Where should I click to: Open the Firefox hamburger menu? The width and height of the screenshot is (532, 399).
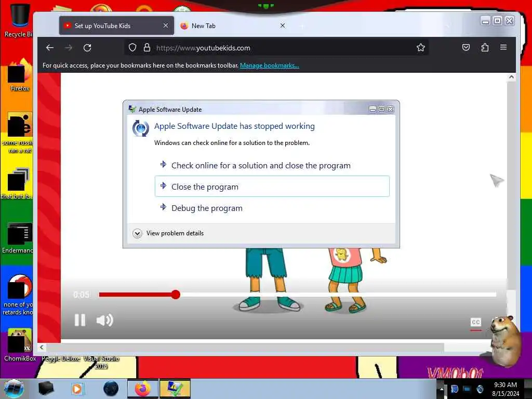tap(503, 47)
